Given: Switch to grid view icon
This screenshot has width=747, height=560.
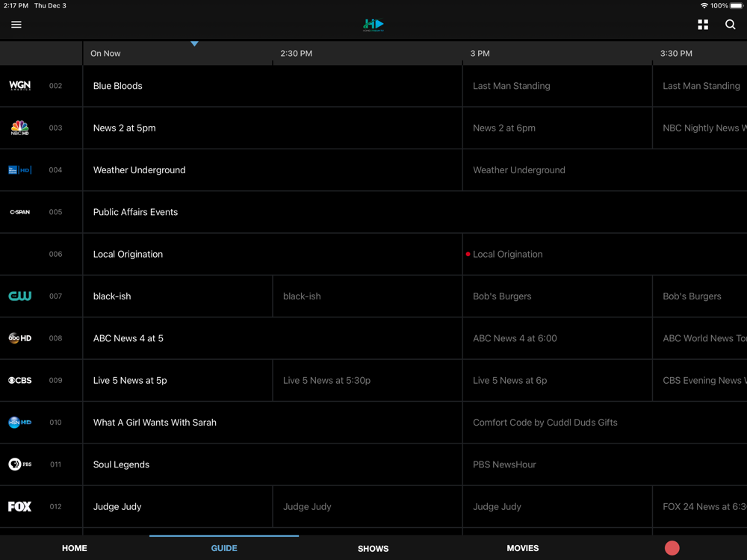Looking at the screenshot, I should coord(703,25).
